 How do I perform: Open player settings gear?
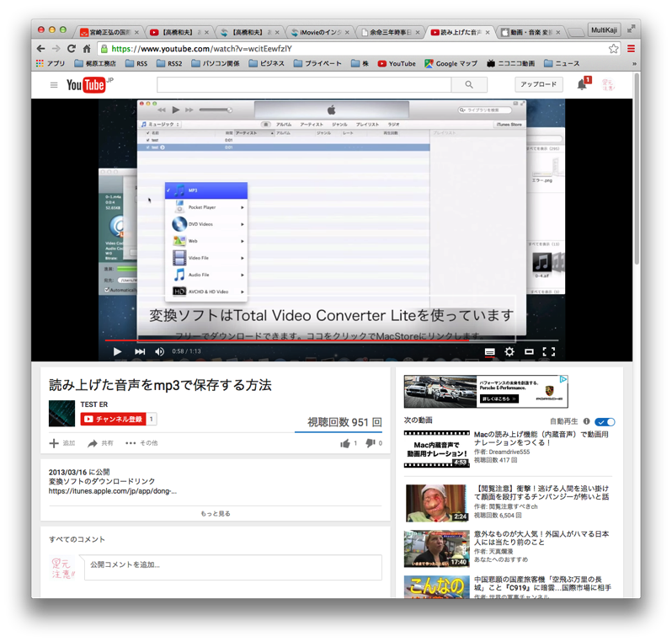point(509,351)
